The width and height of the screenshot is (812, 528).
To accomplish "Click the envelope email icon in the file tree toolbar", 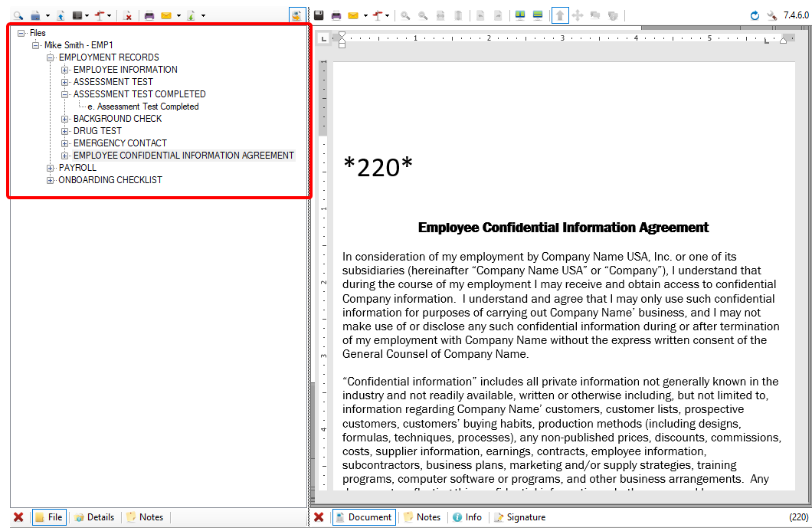I will 166,15.
